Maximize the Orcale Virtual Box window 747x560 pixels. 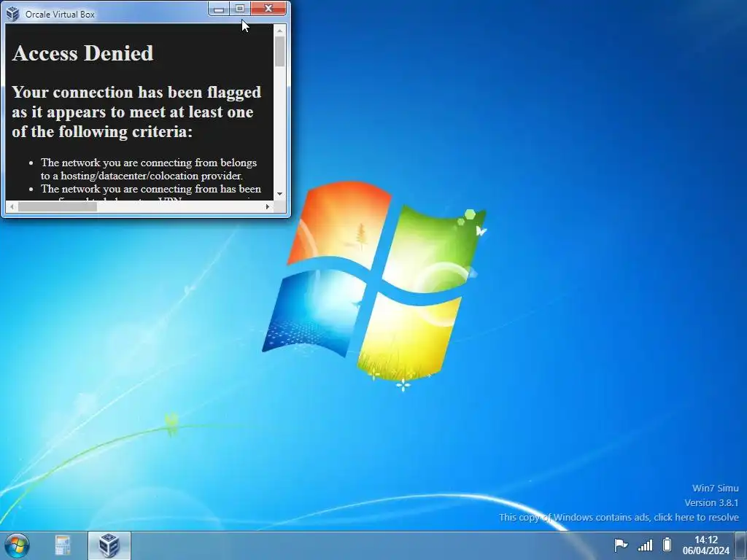click(240, 9)
